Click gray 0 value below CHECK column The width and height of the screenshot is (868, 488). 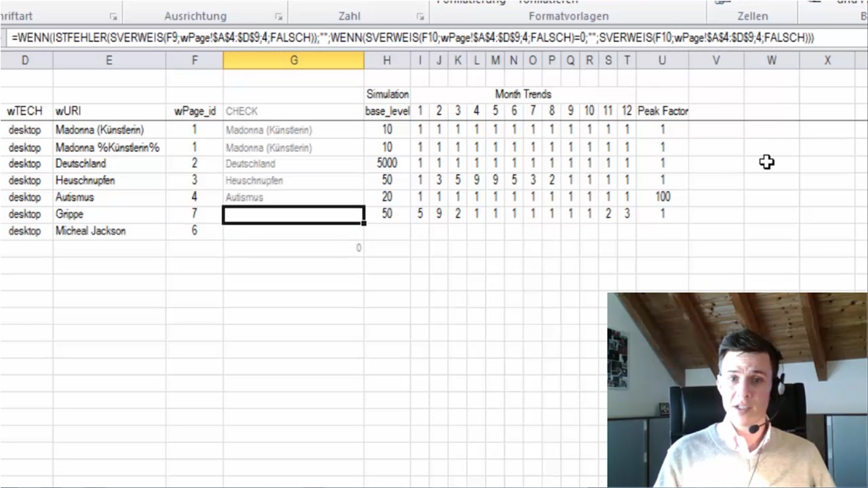point(294,248)
